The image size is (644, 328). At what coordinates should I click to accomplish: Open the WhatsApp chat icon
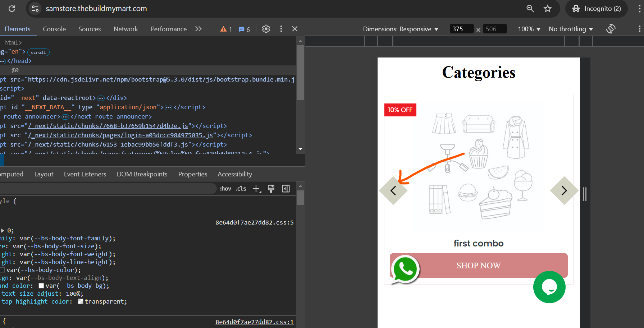(x=405, y=269)
